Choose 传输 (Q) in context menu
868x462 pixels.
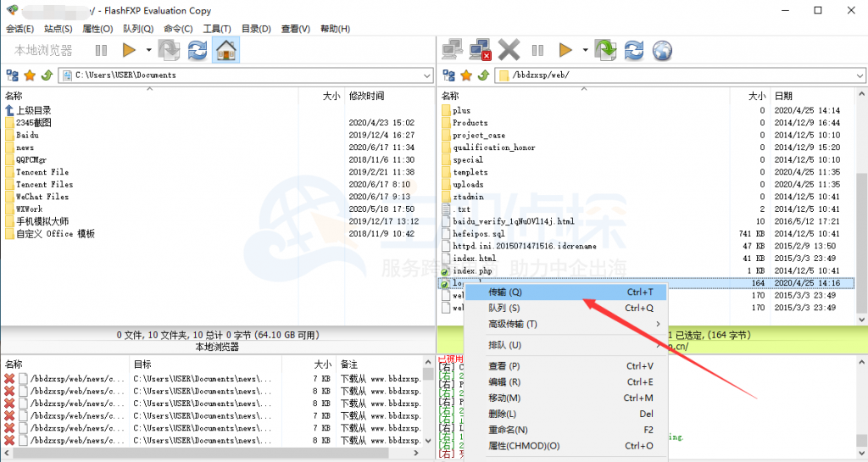[x=565, y=292]
